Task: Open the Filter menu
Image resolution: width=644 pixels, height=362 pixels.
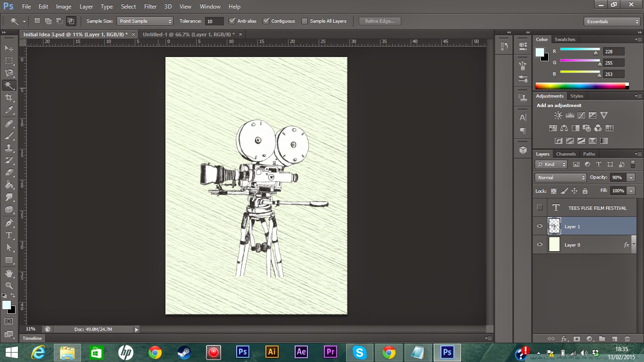Action: click(x=150, y=6)
